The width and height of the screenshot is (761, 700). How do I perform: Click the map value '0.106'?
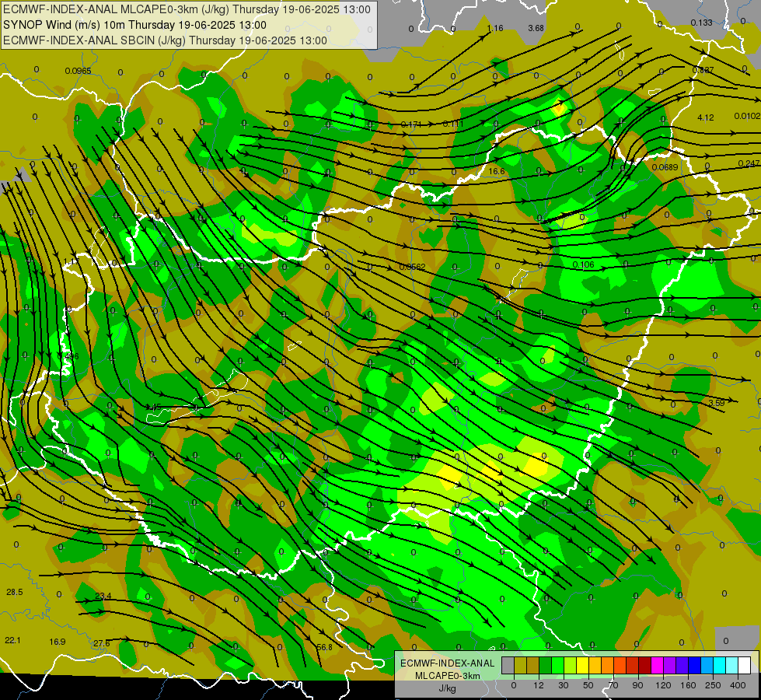pos(583,264)
